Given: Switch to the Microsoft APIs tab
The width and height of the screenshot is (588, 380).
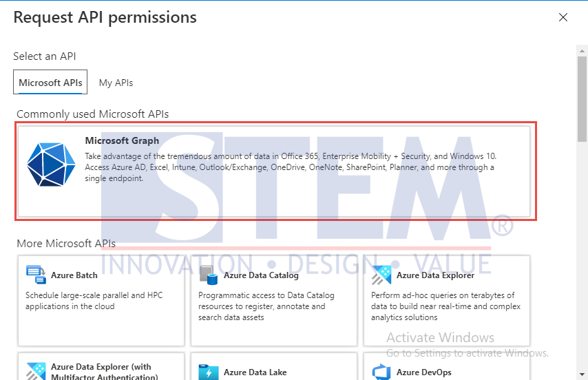Looking at the screenshot, I should tap(50, 82).
